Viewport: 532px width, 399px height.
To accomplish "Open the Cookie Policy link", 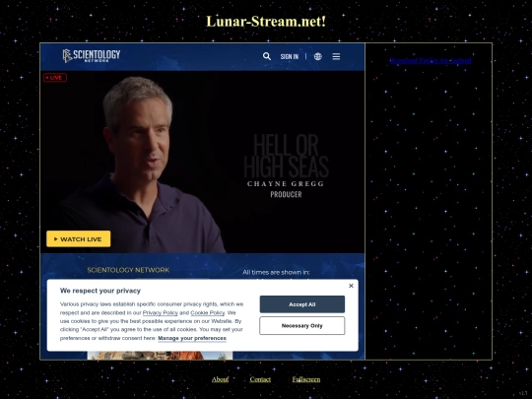I will (208, 313).
